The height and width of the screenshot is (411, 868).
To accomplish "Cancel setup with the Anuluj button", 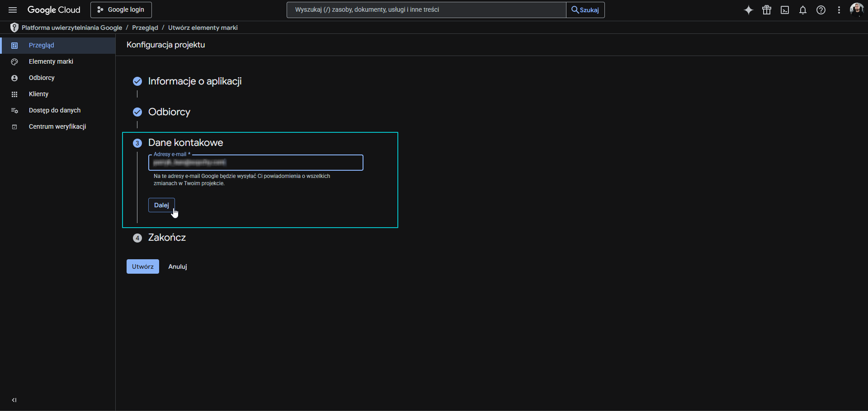I will (177, 266).
